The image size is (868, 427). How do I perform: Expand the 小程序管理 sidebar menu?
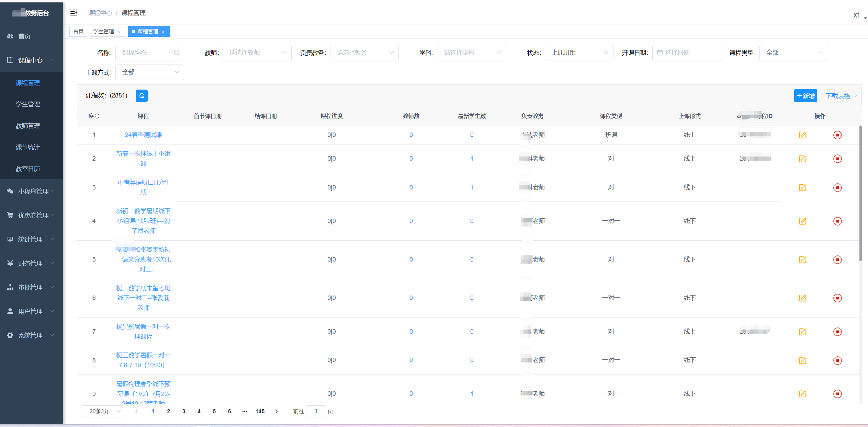tap(32, 191)
